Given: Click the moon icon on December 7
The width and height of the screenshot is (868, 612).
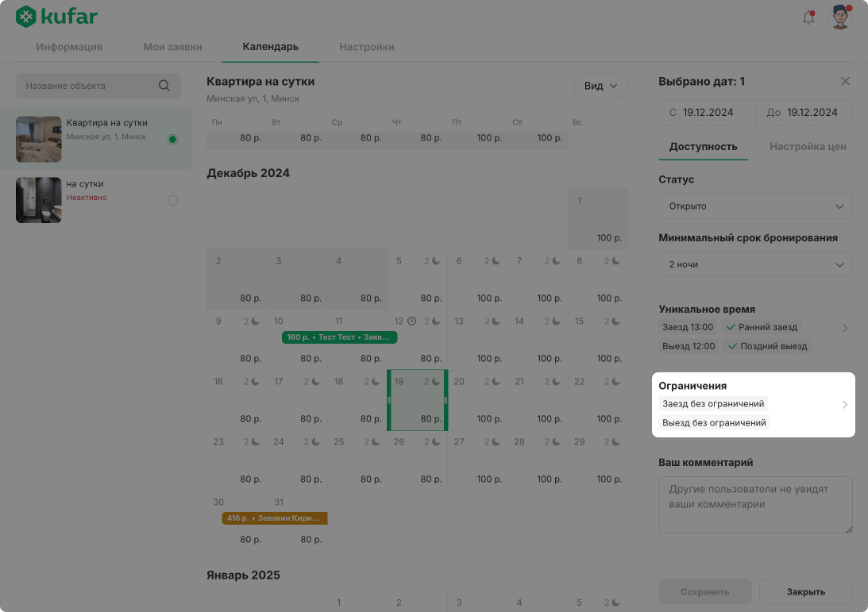Looking at the screenshot, I should [x=556, y=260].
